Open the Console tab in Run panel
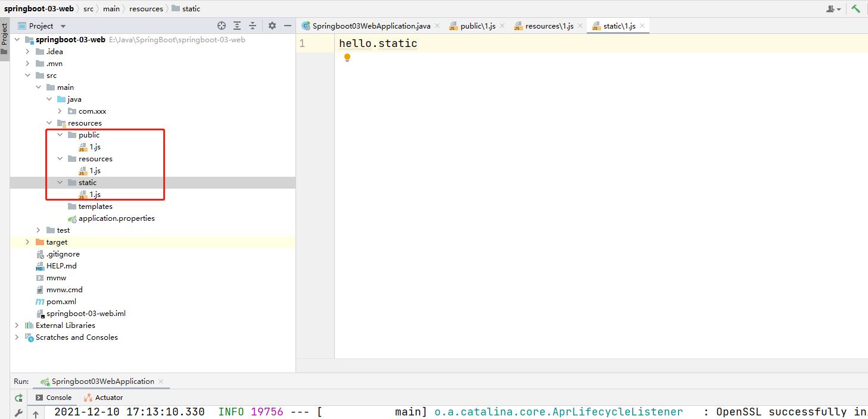The image size is (868, 419). 53,398
